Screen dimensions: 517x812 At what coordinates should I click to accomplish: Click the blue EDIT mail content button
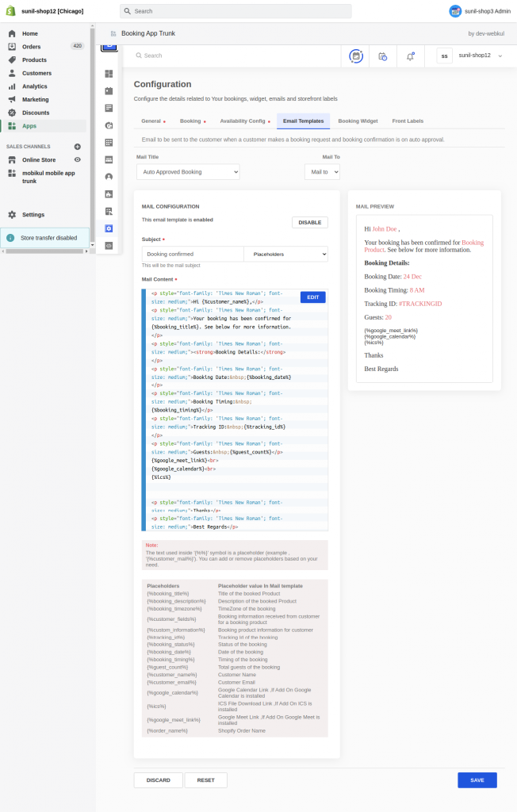[x=313, y=297]
